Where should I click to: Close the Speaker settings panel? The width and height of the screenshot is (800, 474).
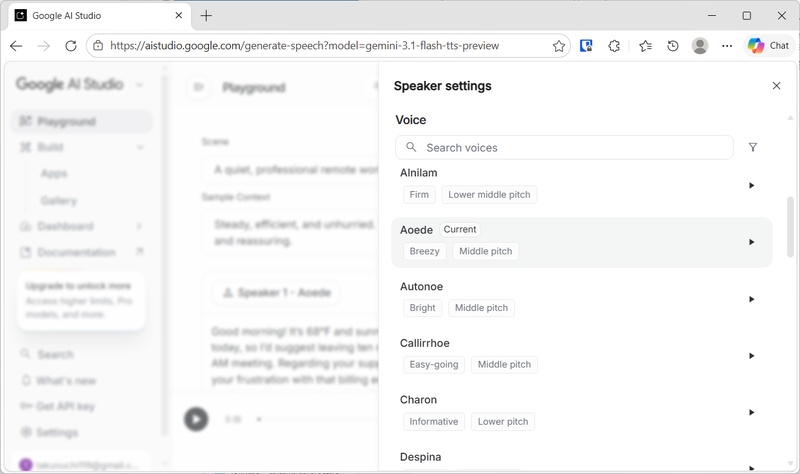(776, 86)
